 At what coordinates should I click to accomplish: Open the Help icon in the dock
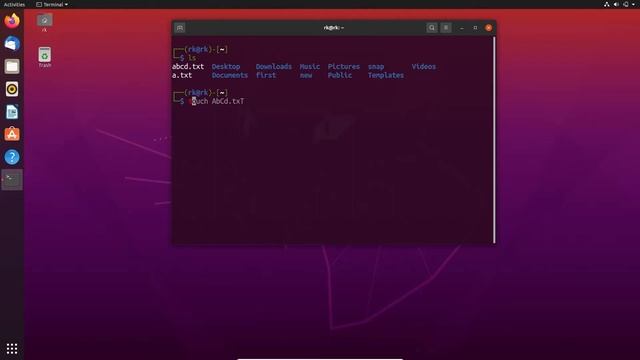(12, 157)
